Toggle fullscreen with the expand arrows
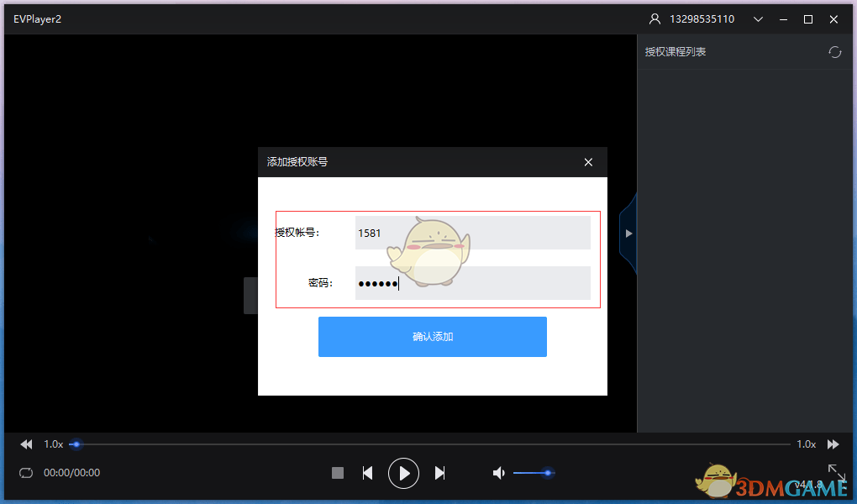The height and width of the screenshot is (504, 857). coord(836,473)
